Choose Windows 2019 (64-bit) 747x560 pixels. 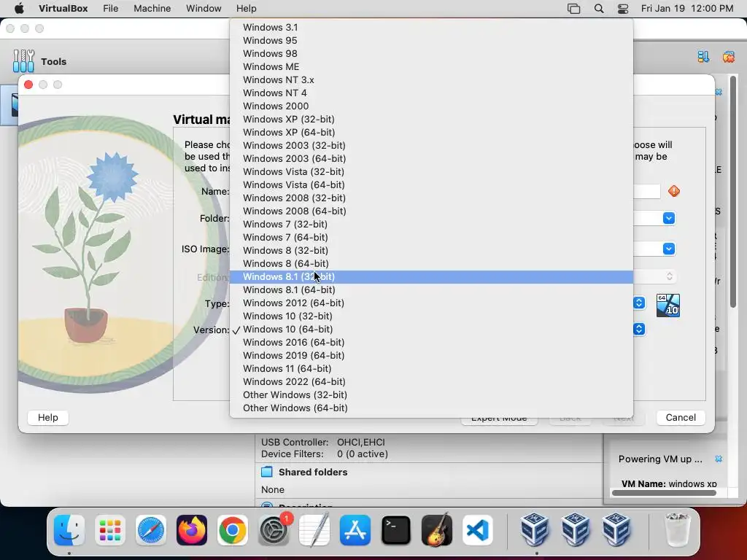tap(431, 355)
